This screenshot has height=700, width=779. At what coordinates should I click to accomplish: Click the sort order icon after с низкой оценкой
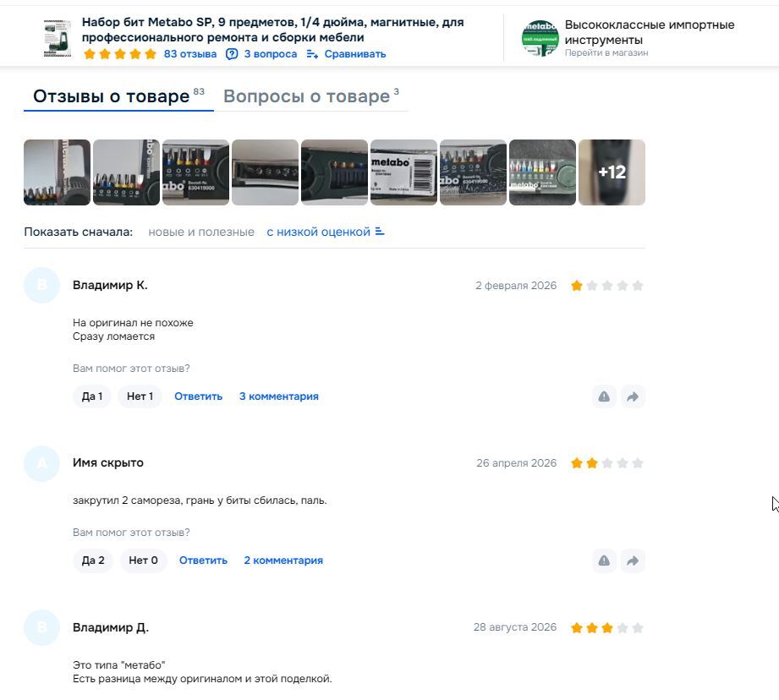380,232
